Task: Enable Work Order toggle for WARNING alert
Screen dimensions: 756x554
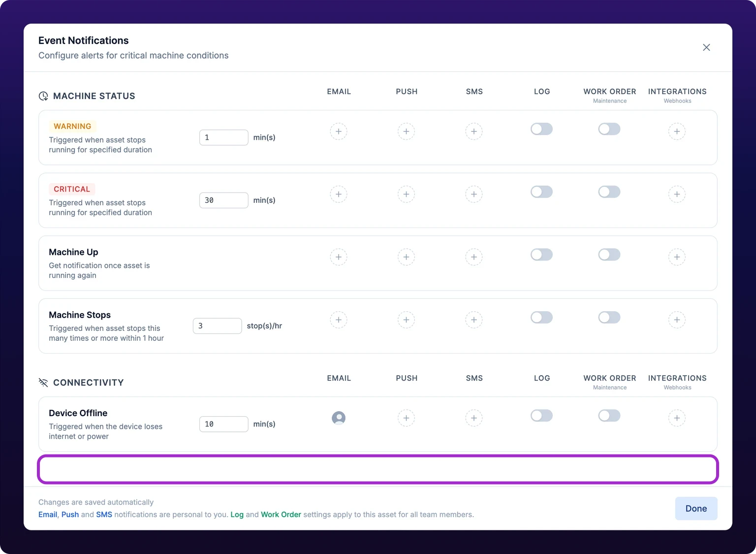Action: [609, 129]
